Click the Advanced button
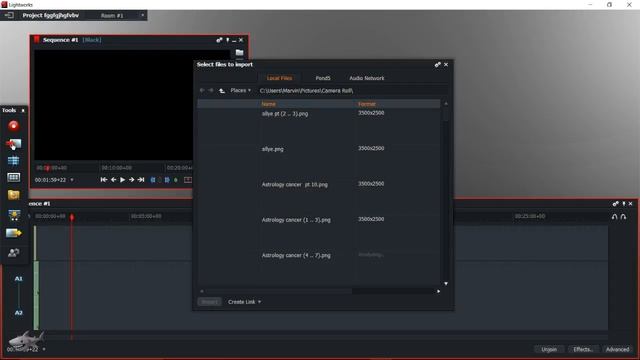 tap(617, 349)
